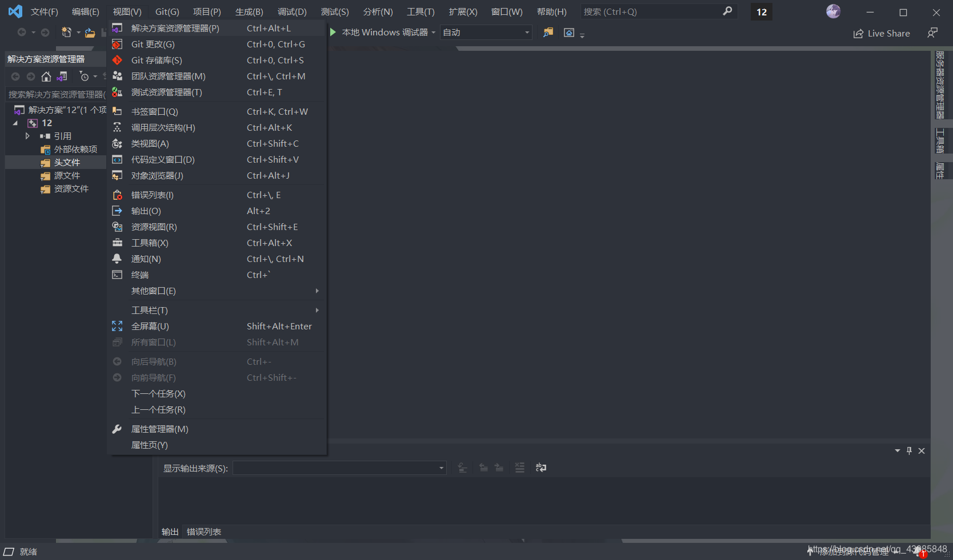Click the Live Share button
The width and height of the screenshot is (953, 560).
(x=882, y=33)
